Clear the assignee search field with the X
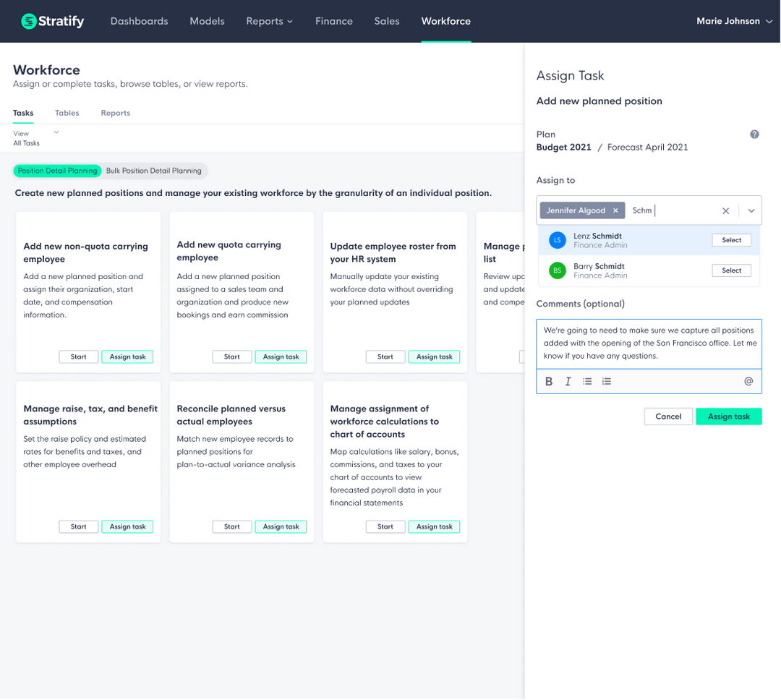Viewport: 781px width, 700px height. (725, 210)
